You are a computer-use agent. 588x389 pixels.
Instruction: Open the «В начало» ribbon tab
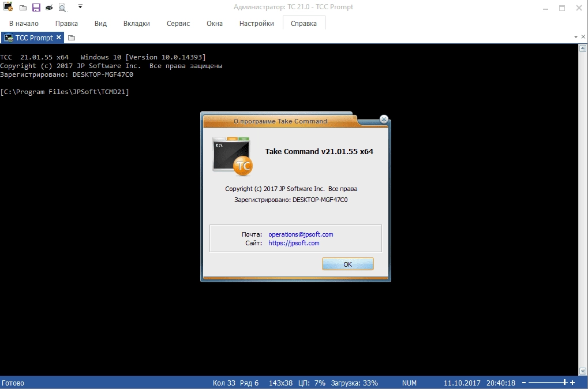click(24, 23)
